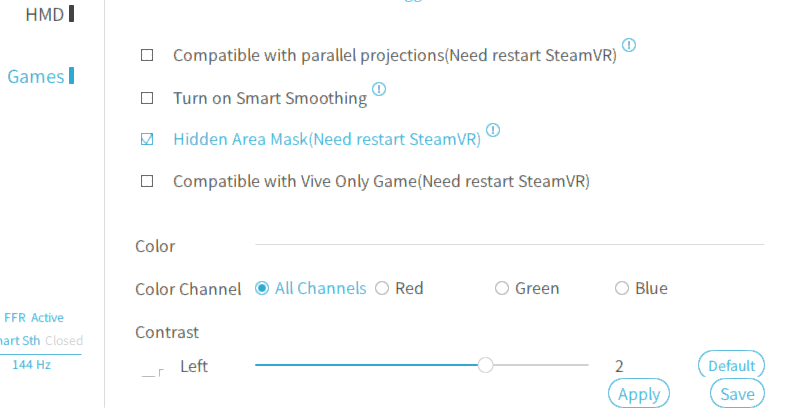This screenshot has height=417, width=793.
Task: Enable Compatible with Vive Only Game
Action: 147,181
